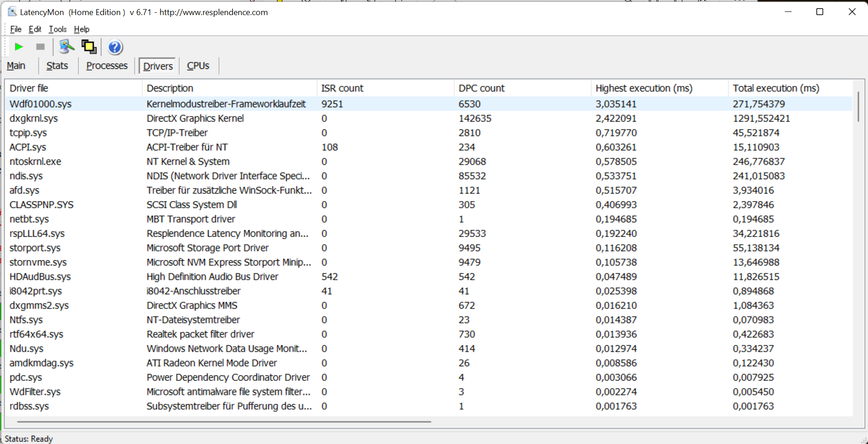This screenshot has width=868, height=444.
Task: Select the HDAudBus.sys driver row
Action: 40,277
